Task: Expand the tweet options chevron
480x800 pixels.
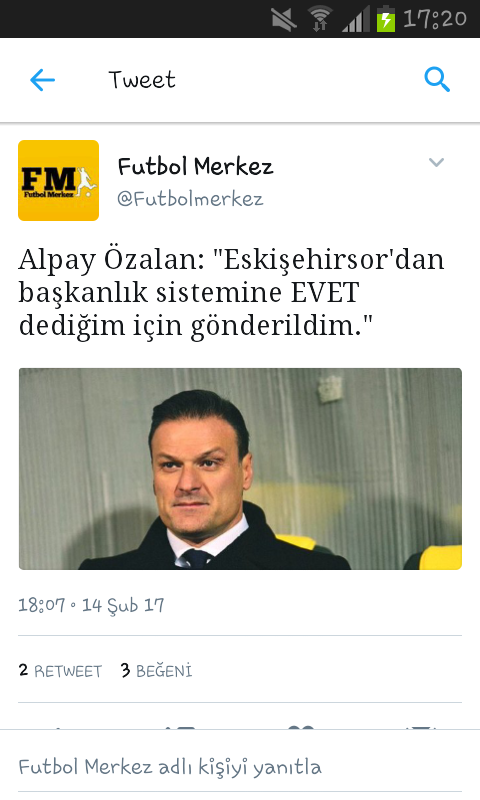Action: tap(436, 163)
